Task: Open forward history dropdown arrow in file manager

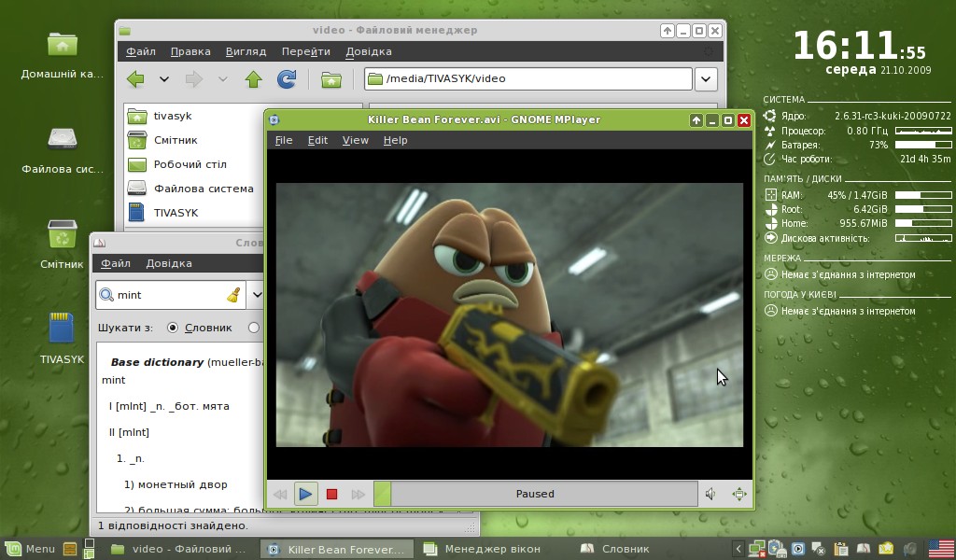Action: point(222,79)
